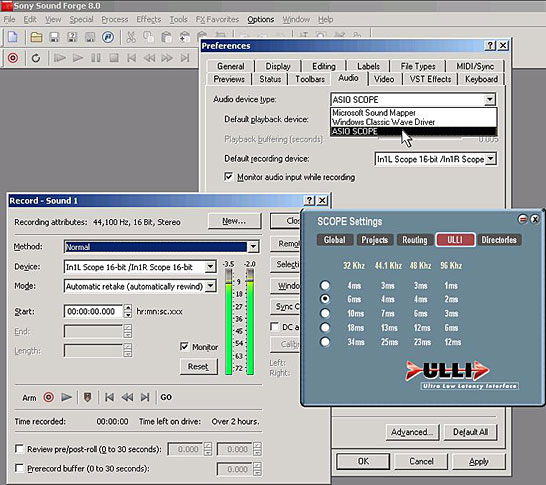Open the Default recording device dropdown
The height and width of the screenshot is (485, 546).
tap(491, 159)
